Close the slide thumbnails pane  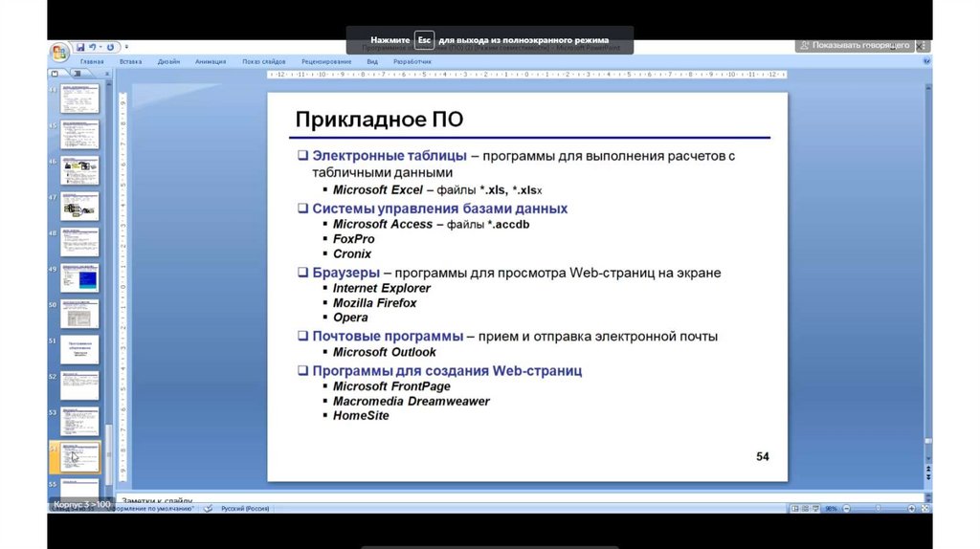tap(107, 74)
